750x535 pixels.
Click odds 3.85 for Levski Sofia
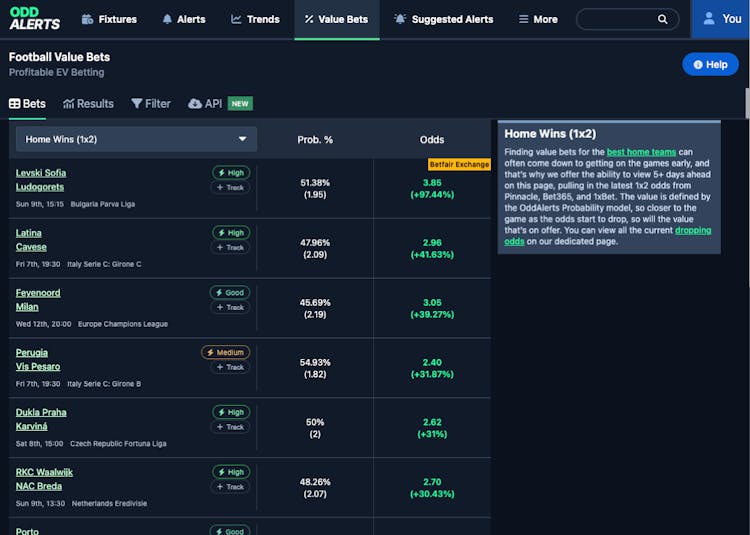(432, 183)
